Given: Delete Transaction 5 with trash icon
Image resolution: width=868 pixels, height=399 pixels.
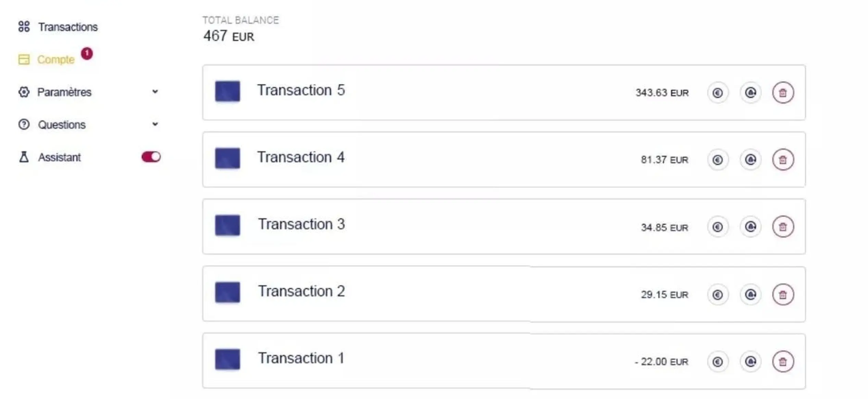Looking at the screenshot, I should click(783, 93).
